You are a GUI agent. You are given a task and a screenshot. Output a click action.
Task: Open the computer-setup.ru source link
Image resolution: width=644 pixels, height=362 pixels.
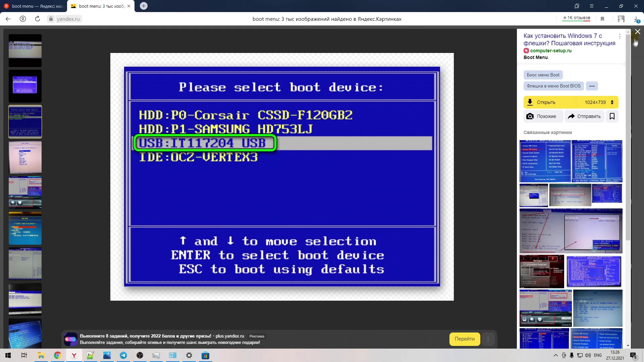(550, 51)
